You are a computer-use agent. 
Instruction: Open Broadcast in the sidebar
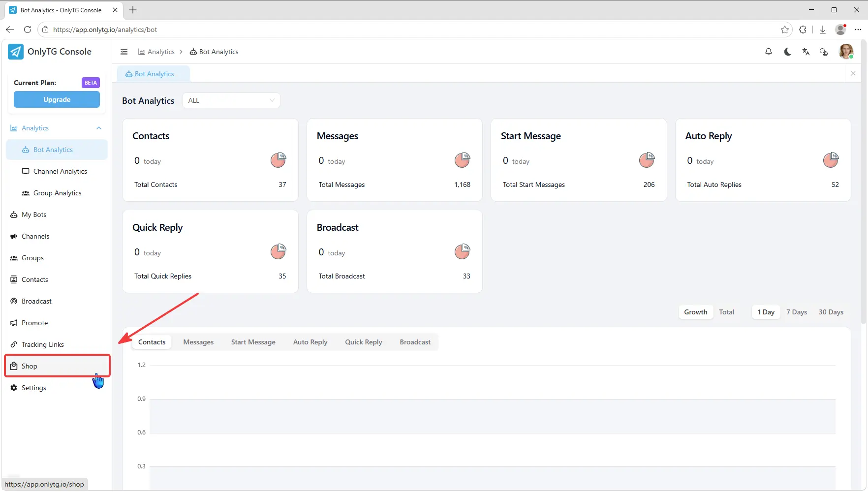tap(57, 301)
